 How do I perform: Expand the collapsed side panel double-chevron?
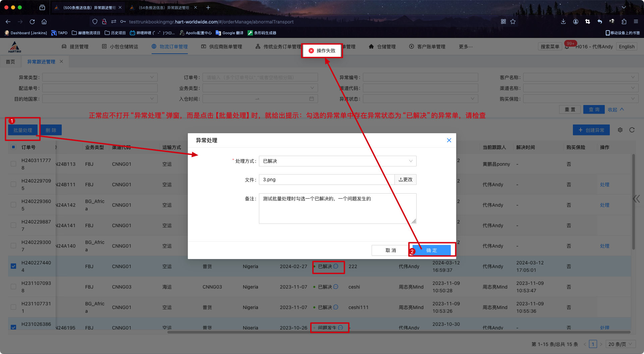(636, 199)
